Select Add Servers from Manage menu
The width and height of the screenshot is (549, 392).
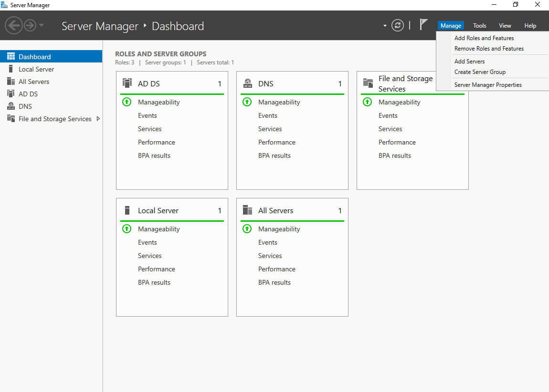point(470,61)
